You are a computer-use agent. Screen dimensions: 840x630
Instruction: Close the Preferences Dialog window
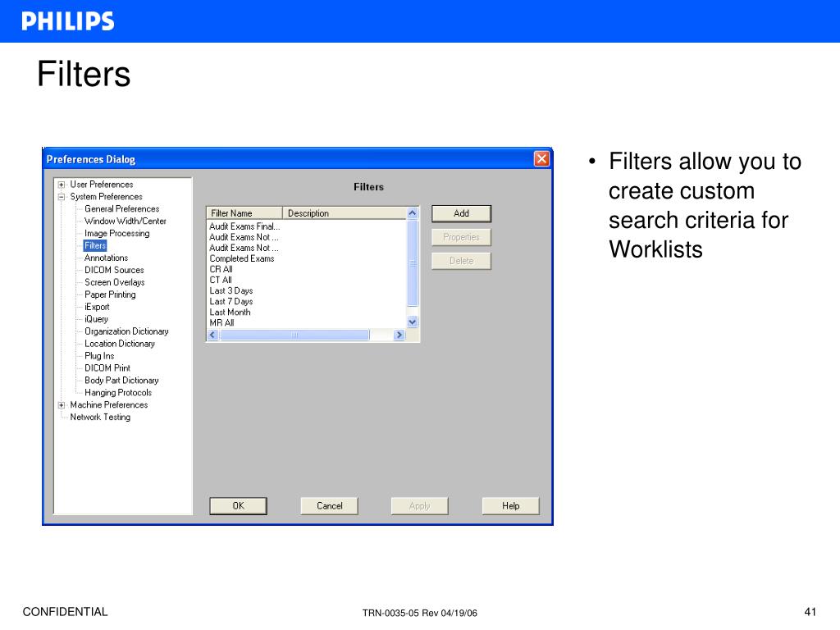tap(541, 159)
